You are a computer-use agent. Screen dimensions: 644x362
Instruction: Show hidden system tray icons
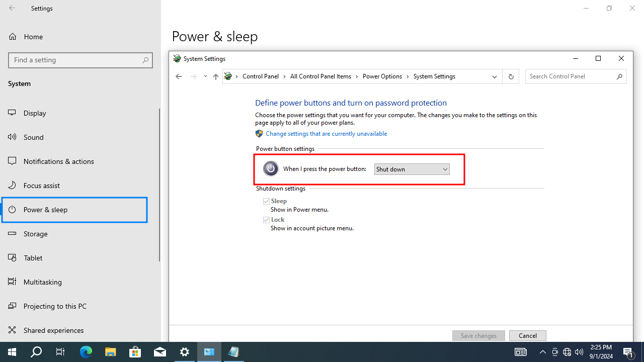tap(542, 352)
